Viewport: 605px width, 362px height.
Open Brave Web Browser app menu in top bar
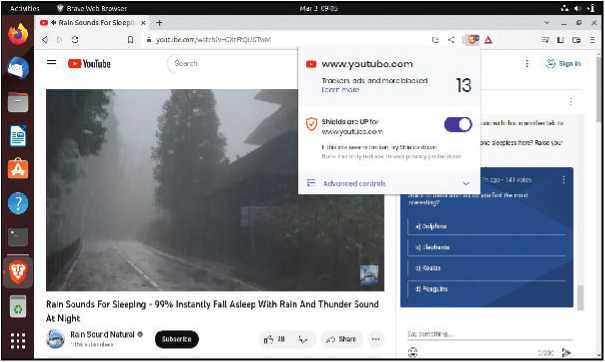(x=92, y=8)
